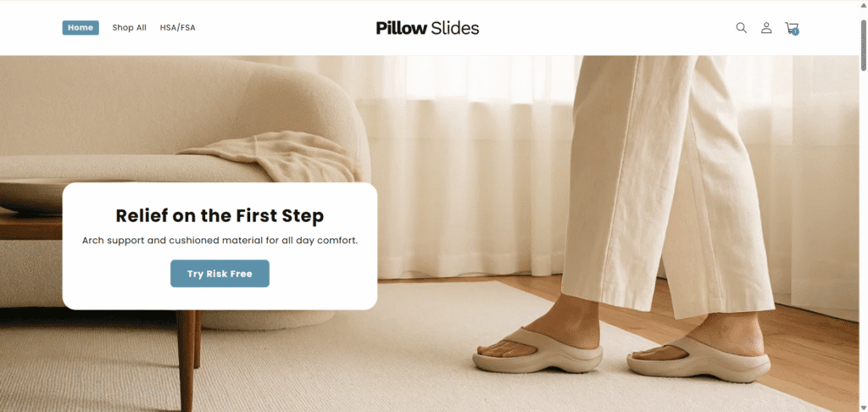This screenshot has height=412, width=868.
Task: Open the shopping cart icon
Action: pyautogui.click(x=792, y=28)
